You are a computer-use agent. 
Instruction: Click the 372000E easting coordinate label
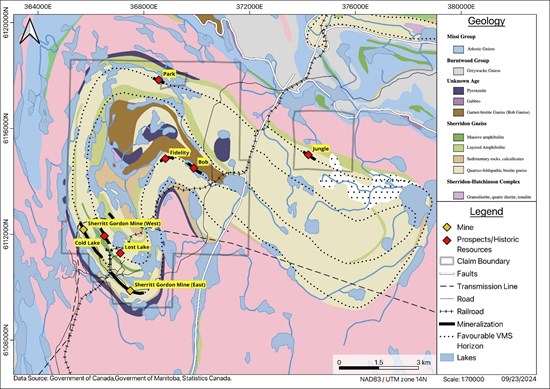point(249,7)
